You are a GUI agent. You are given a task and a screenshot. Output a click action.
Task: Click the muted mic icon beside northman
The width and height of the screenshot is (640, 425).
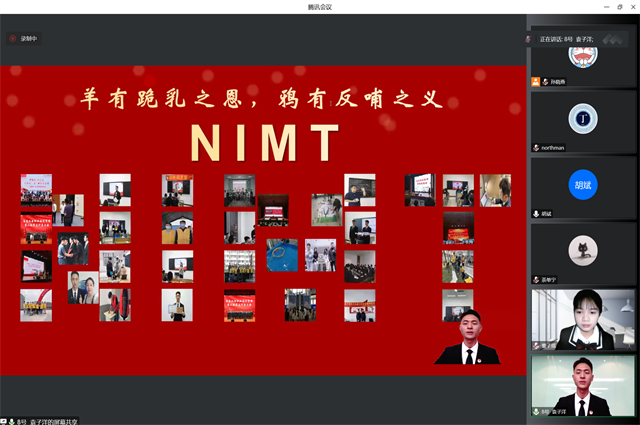[x=537, y=147]
